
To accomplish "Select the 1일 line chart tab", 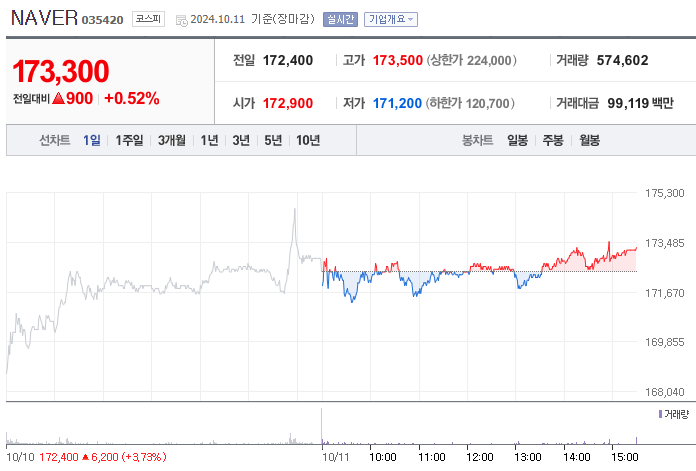I will tap(92, 140).
